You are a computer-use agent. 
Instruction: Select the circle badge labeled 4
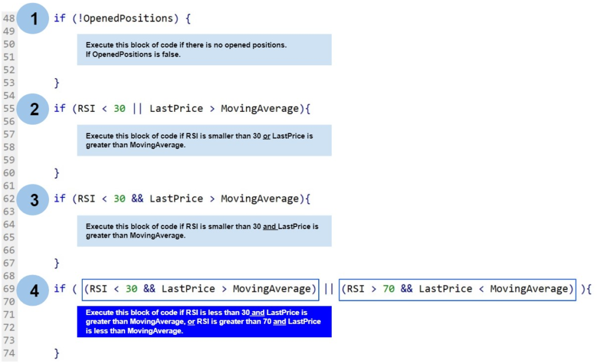[33, 289]
